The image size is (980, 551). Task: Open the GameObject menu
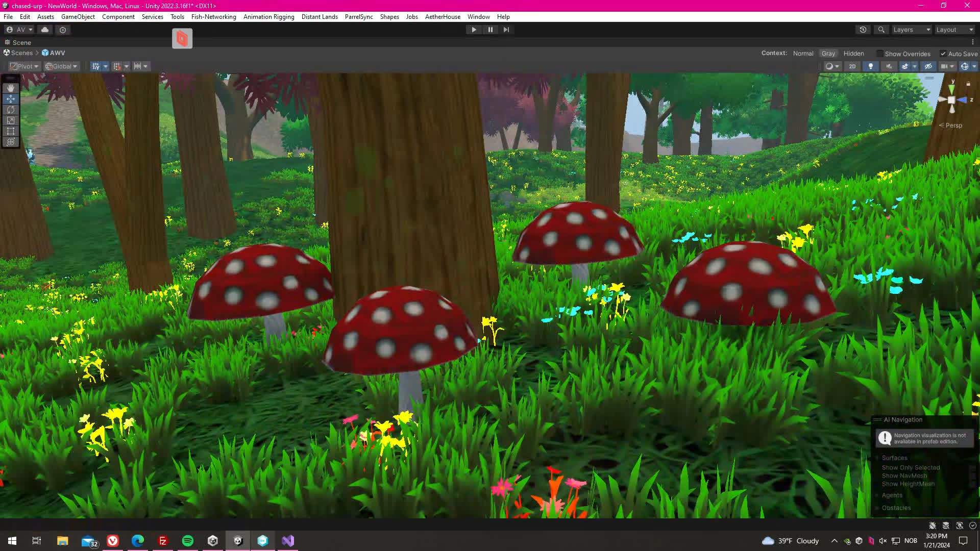pos(78,17)
